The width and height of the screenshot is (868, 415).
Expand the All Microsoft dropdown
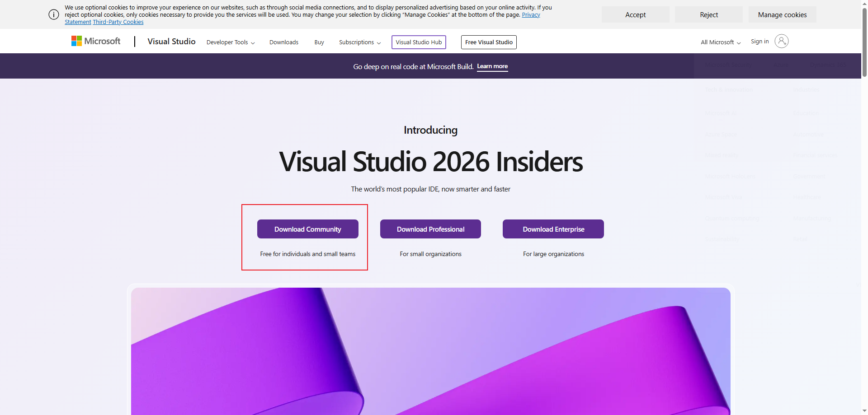pyautogui.click(x=721, y=42)
